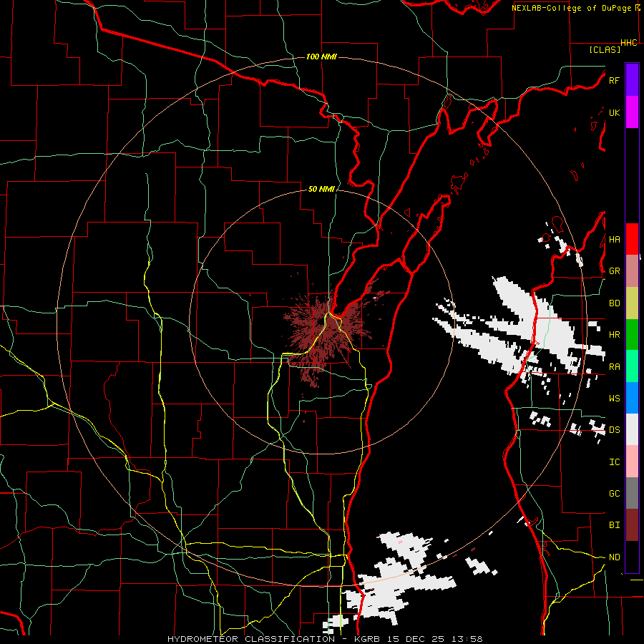This screenshot has height=644, width=644.
Task: Select the WS legend label
Action: (x=614, y=399)
